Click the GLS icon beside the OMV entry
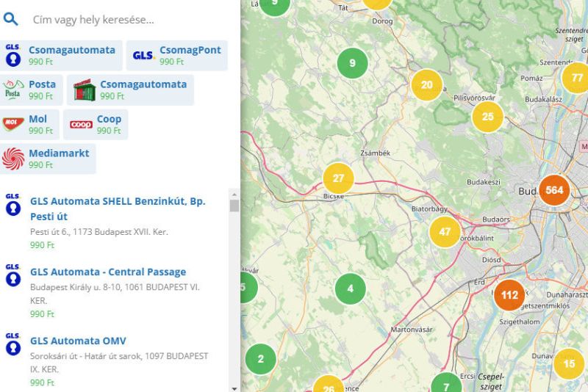The width and height of the screenshot is (588, 392). click(x=13, y=344)
